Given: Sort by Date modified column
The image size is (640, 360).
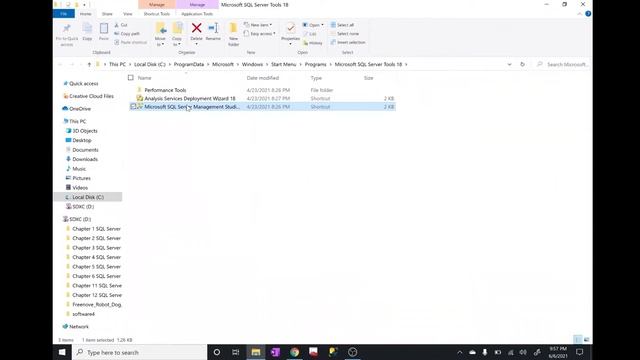Looking at the screenshot, I should pos(262,78).
